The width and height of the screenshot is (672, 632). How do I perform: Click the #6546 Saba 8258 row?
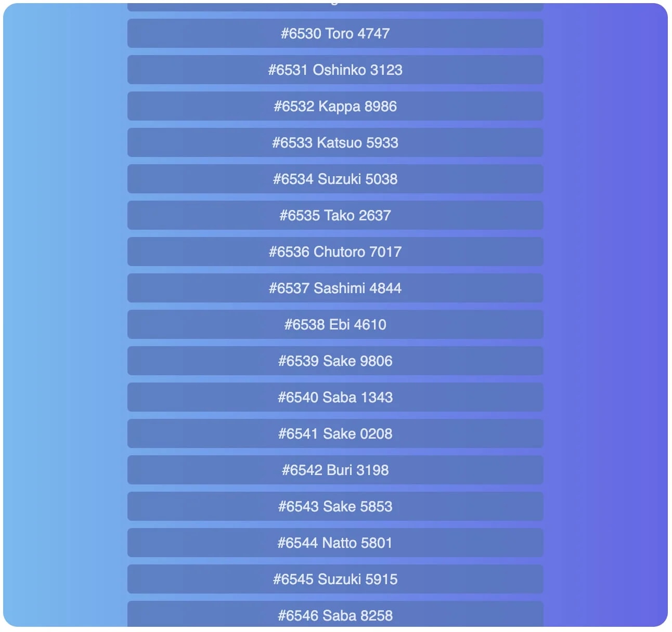pyautogui.click(x=335, y=614)
